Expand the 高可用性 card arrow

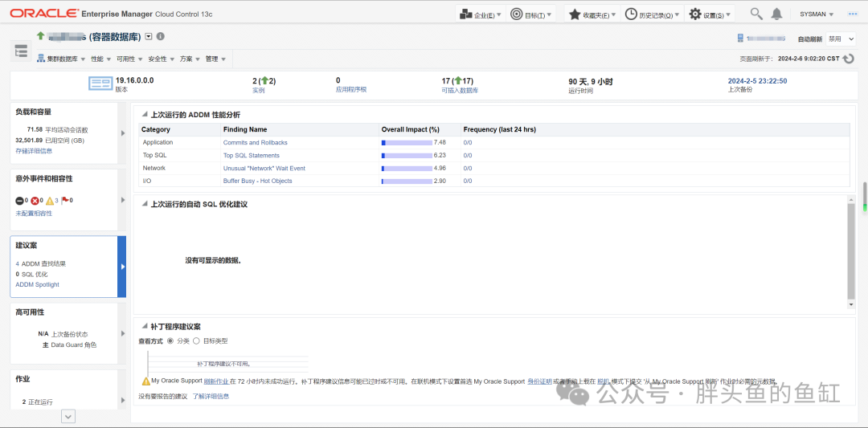pos(122,333)
